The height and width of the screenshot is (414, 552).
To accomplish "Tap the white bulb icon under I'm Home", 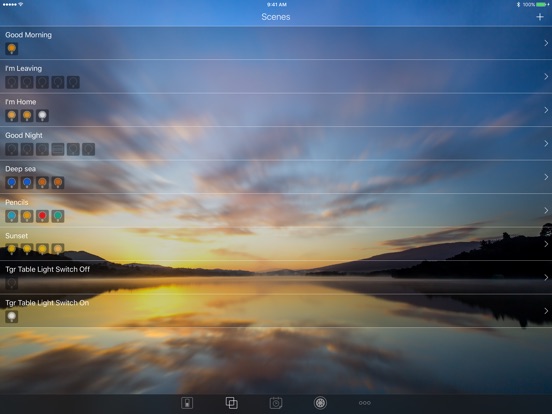I will tap(42, 115).
